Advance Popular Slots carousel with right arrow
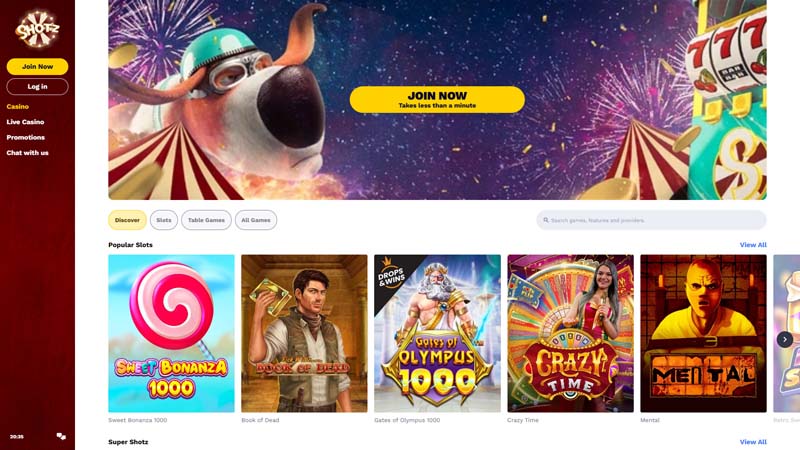 785,339
